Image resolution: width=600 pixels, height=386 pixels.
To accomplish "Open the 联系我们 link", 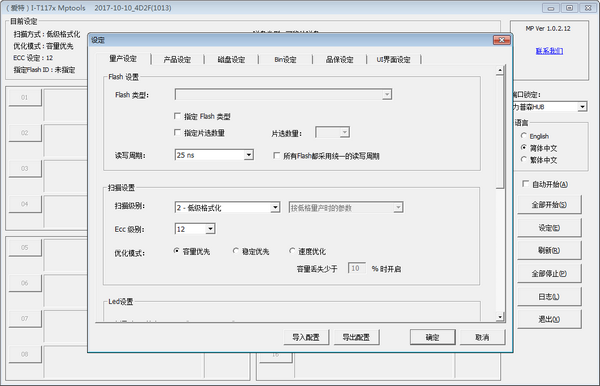I will [549, 51].
